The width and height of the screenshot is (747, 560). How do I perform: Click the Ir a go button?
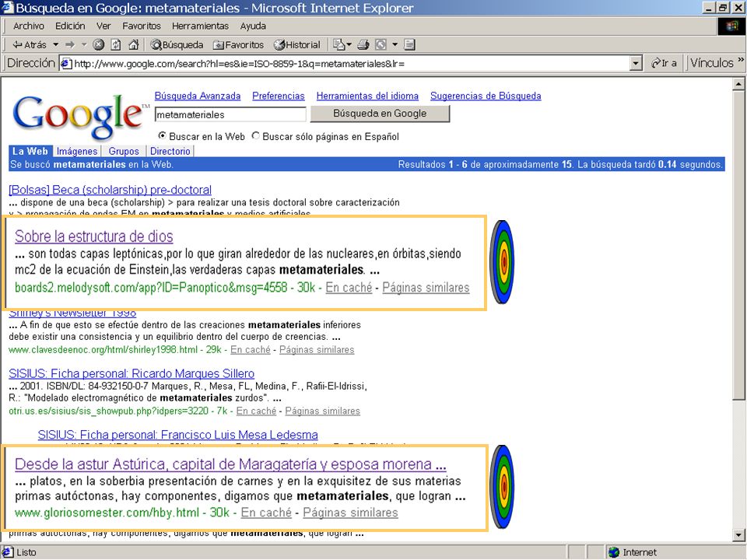point(663,63)
